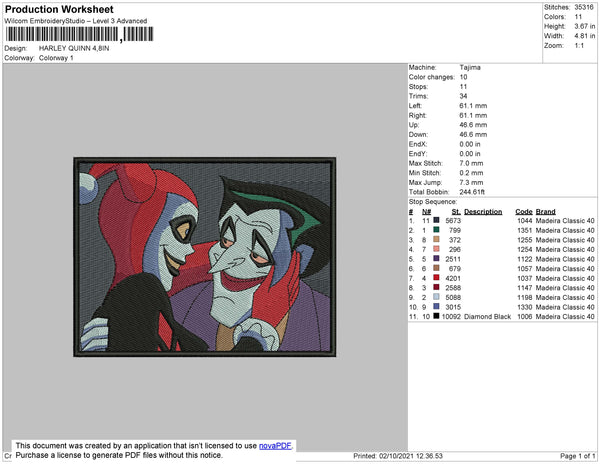The width and height of the screenshot is (600, 464).
Task: Click the novaPDF hyperlink
Action: point(277,445)
